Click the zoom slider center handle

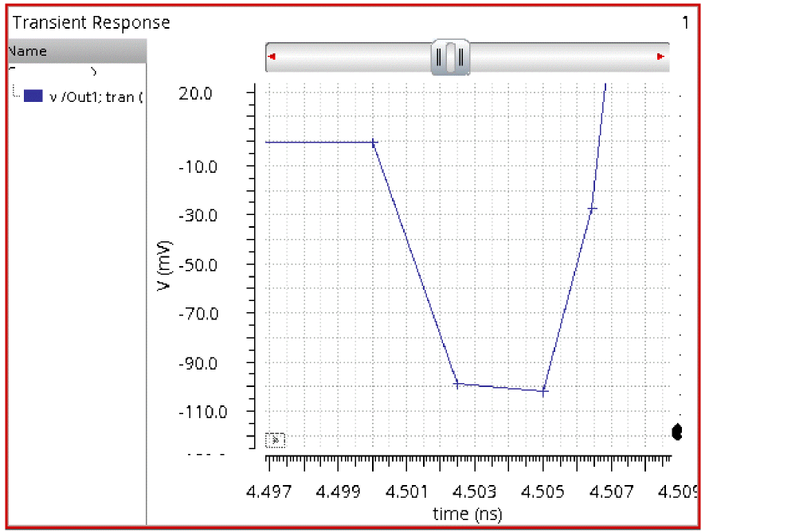(450, 57)
